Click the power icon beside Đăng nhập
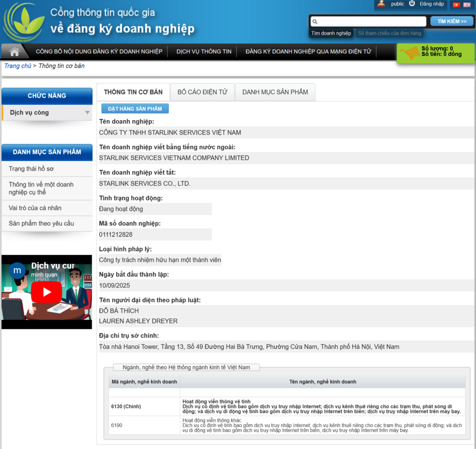 (412, 3)
